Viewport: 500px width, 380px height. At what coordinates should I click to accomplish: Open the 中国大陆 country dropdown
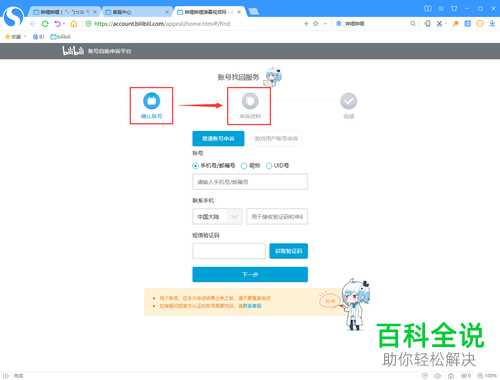click(217, 217)
